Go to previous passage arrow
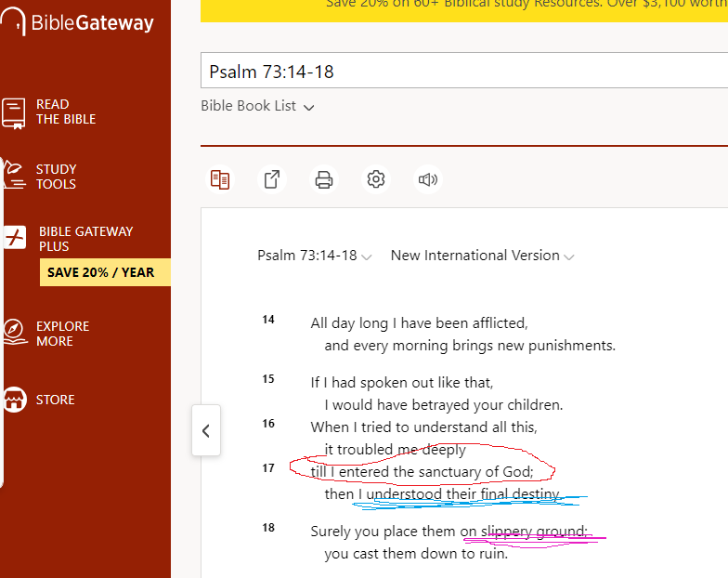This screenshot has width=728, height=578. pos(206,431)
